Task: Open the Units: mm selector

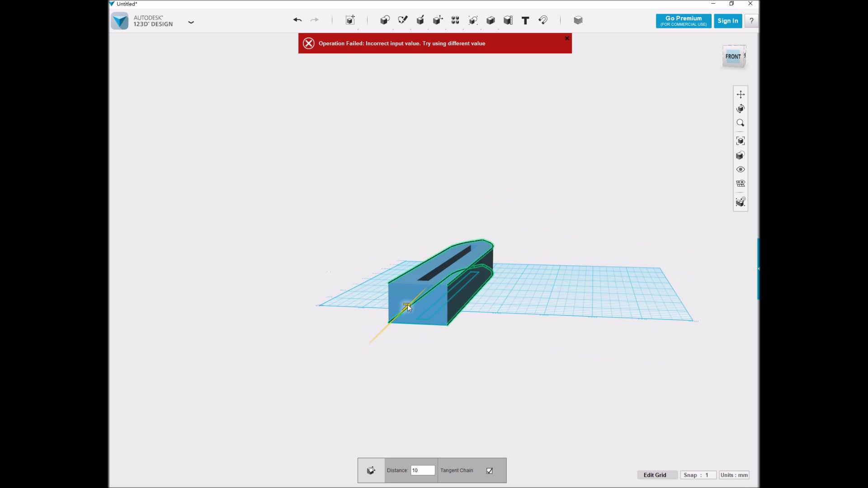Action: 734,475
